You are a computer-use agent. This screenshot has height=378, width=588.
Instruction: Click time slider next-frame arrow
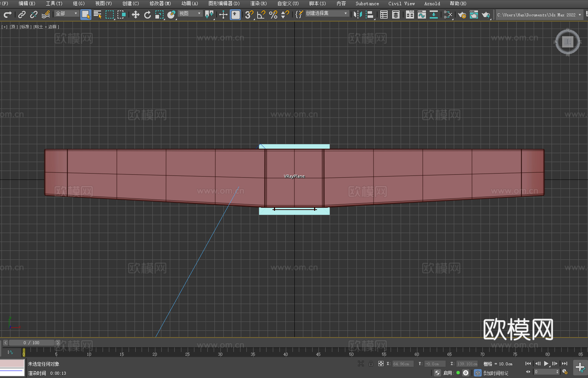click(x=58, y=343)
